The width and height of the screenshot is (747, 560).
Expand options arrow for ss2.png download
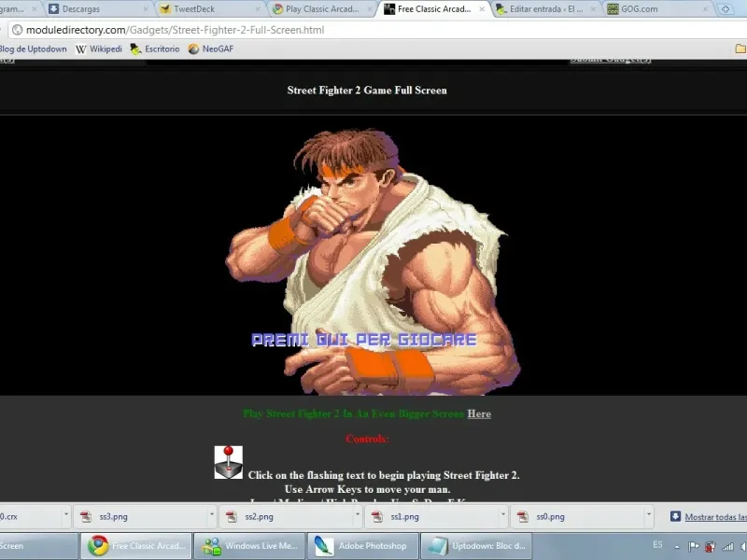358,515
